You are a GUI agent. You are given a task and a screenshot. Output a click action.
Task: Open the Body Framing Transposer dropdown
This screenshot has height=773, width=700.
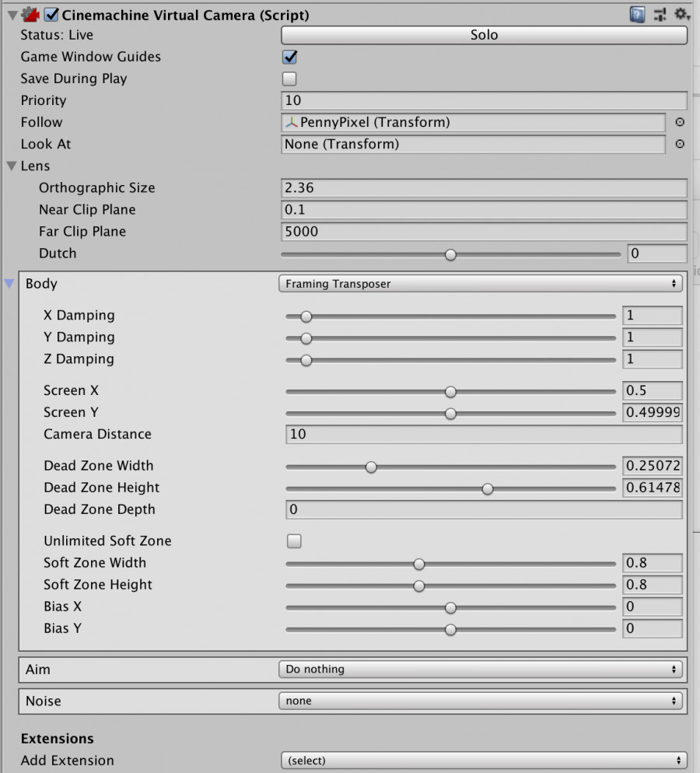point(481,284)
